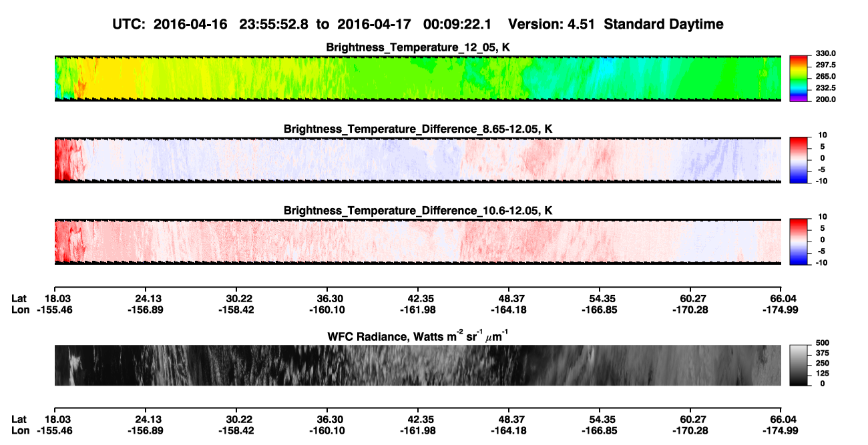Click longitude -156.89 beneath the 10.6-12.05 panel
The image size is (868, 445).
145,310
